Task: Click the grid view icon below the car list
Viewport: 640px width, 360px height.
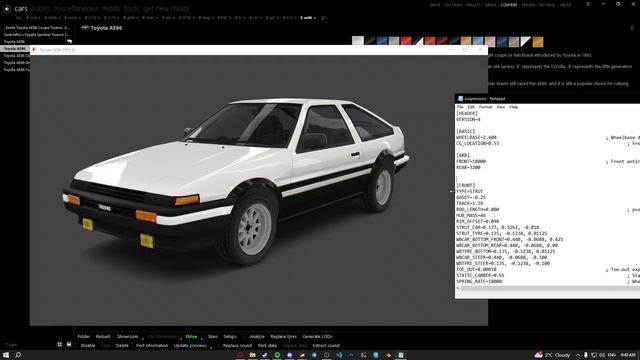Action: 60,344
